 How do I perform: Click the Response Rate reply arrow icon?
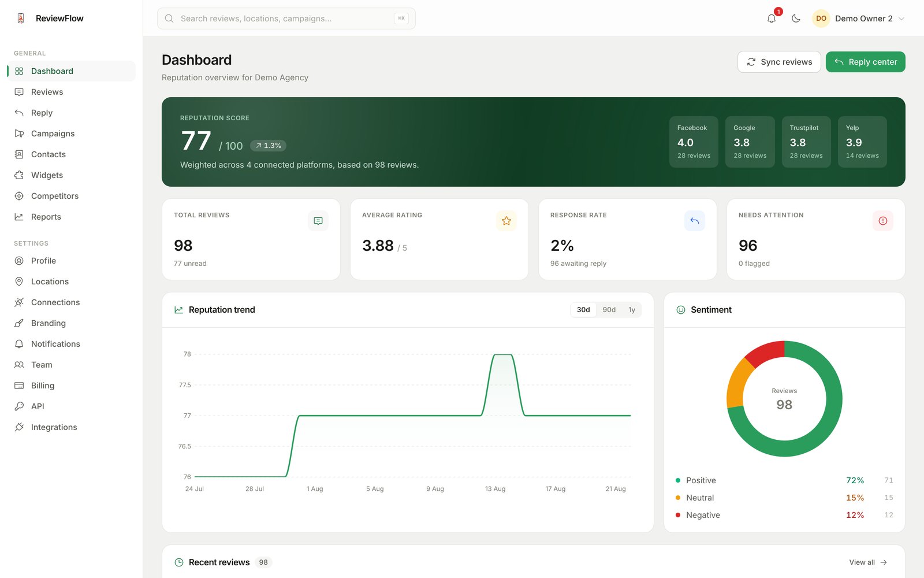695,221
